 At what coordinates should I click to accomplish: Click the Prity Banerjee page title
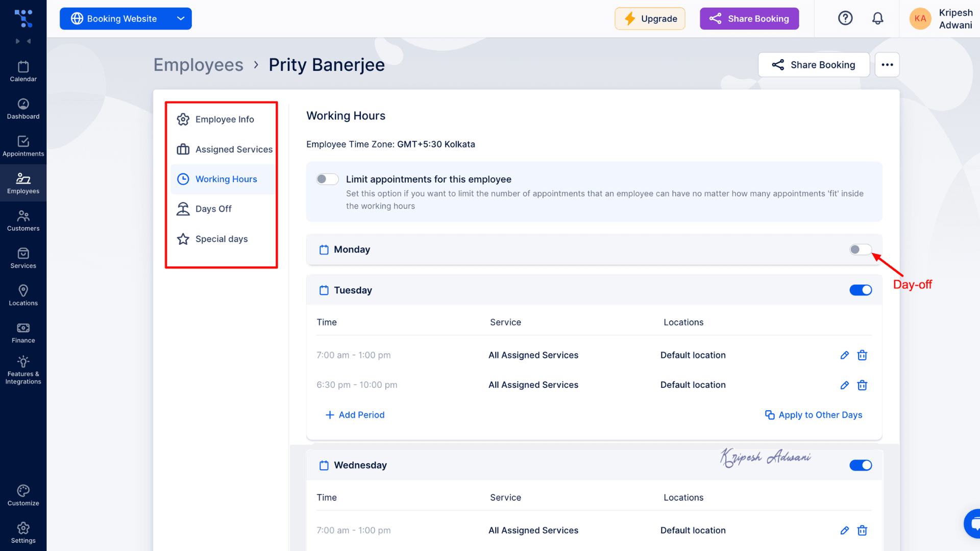point(327,65)
